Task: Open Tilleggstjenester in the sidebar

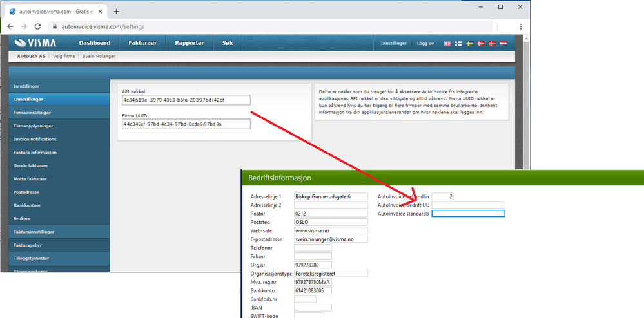Action: (x=59, y=259)
